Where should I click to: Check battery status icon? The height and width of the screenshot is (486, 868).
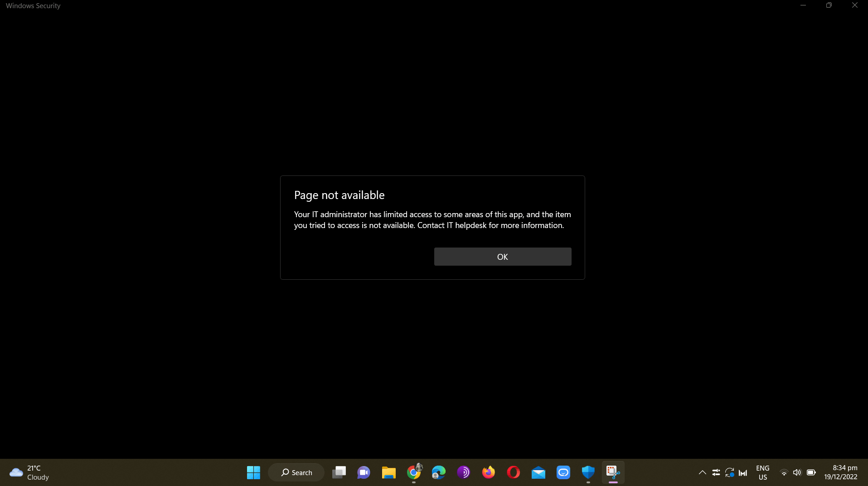tap(811, 472)
